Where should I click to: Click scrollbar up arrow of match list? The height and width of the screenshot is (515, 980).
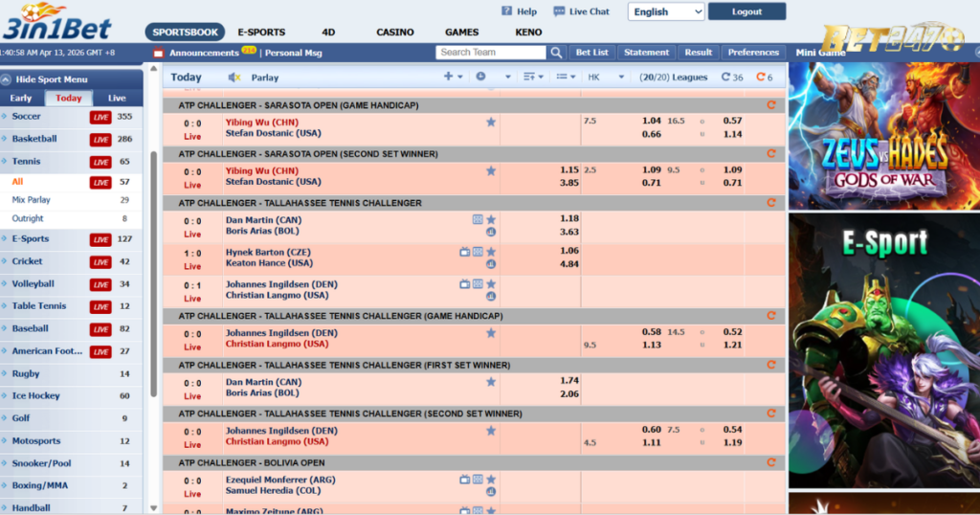(x=154, y=69)
